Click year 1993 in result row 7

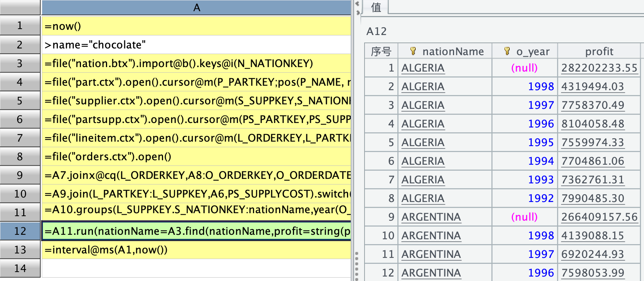541,180
